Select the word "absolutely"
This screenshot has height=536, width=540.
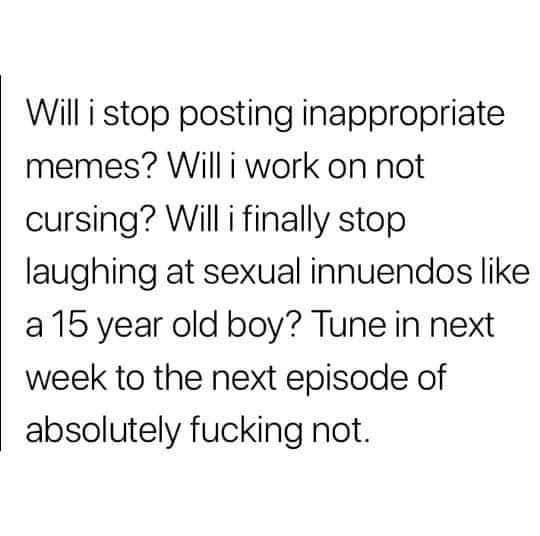tap(103, 432)
